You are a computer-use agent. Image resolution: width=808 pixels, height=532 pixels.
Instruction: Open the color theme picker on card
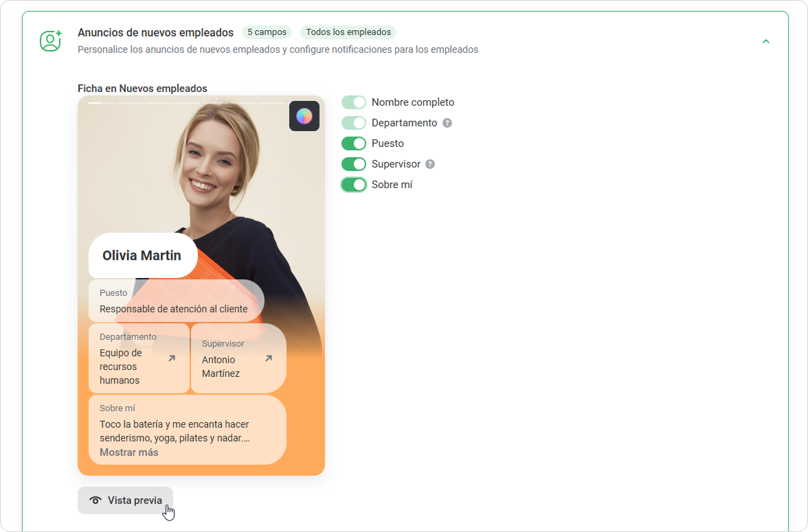click(304, 116)
